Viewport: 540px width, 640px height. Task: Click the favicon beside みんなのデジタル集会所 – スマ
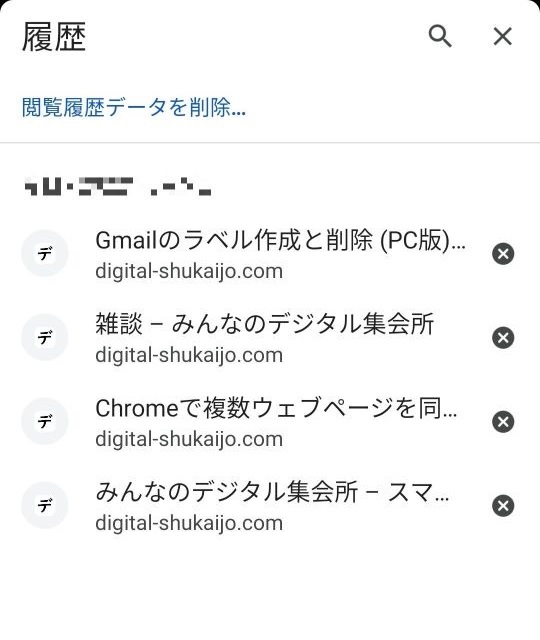pyautogui.click(x=44, y=505)
